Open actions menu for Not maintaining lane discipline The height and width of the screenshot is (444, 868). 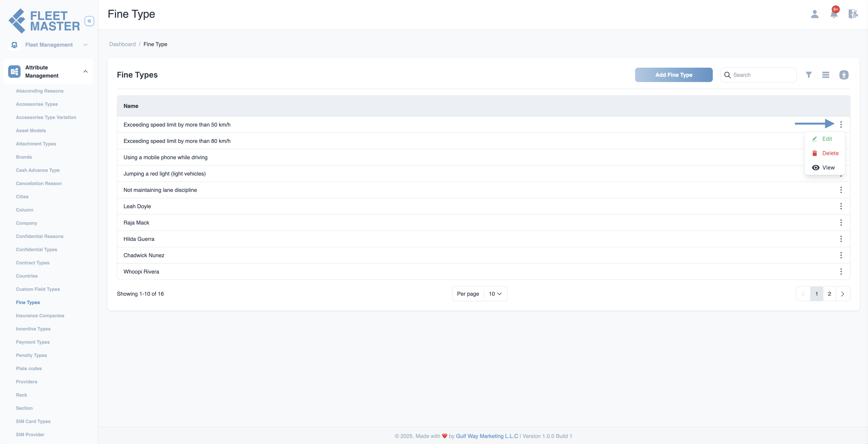tap(841, 190)
